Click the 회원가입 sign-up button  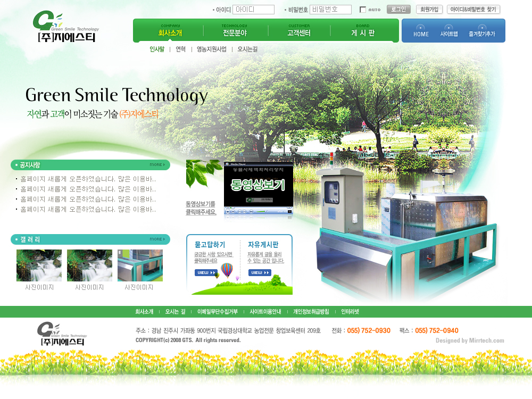click(429, 9)
